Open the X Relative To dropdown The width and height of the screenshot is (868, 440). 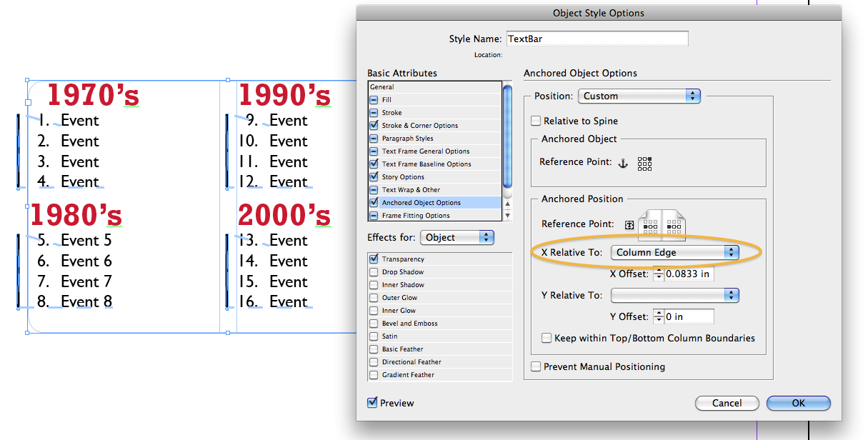click(674, 251)
